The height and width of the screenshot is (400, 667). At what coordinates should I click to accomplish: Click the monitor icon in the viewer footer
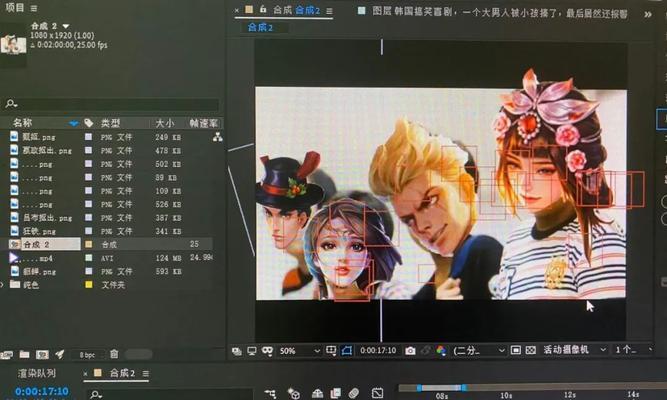pos(252,351)
